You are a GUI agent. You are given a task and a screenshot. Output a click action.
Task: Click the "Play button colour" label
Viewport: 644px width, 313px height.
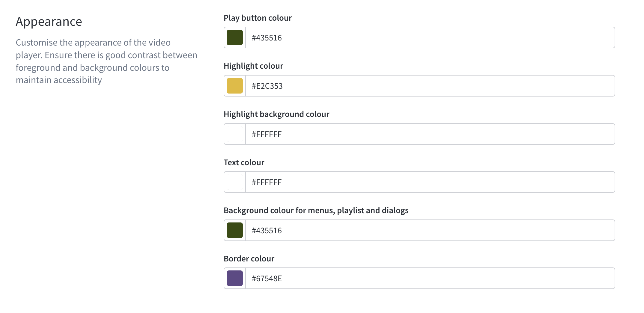(258, 18)
